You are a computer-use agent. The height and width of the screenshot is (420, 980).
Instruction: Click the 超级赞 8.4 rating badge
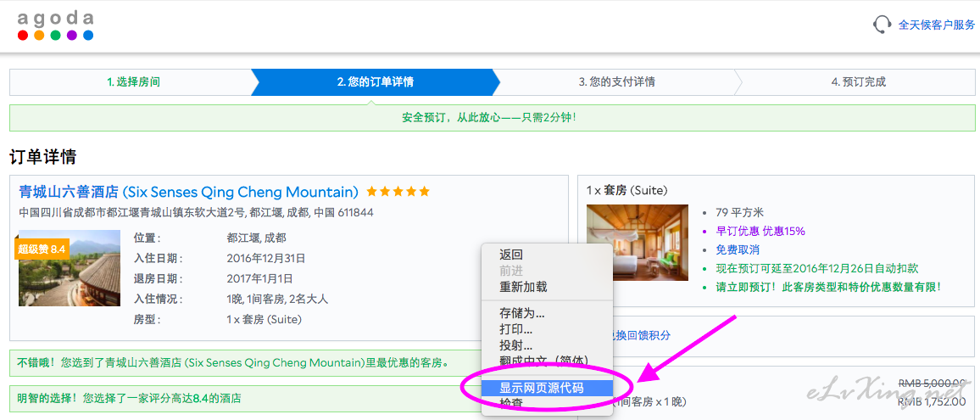pyautogui.click(x=42, y=249)
